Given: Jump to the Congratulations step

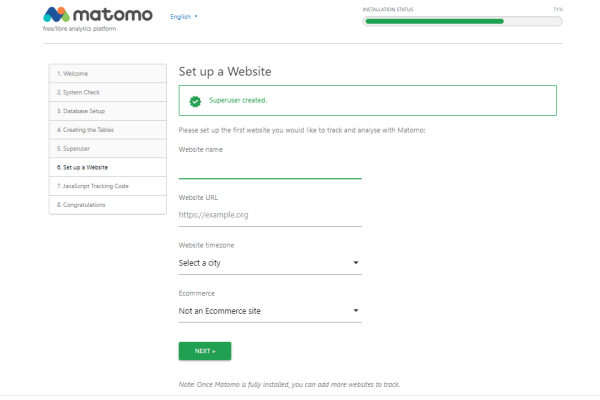Looking at the screenshot, I should pos(107,205).
